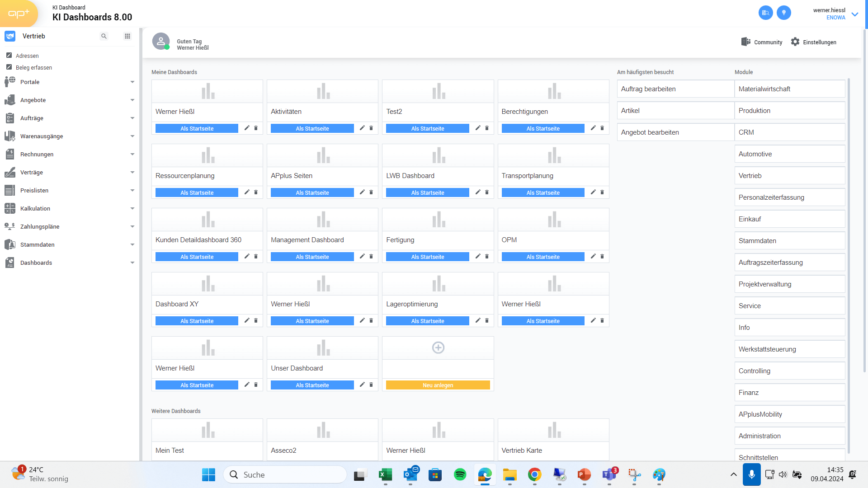The height and width of the screenshot is (488, 868).
Task: Open Excel from the taskbar
Action: (x=385, y=474)
